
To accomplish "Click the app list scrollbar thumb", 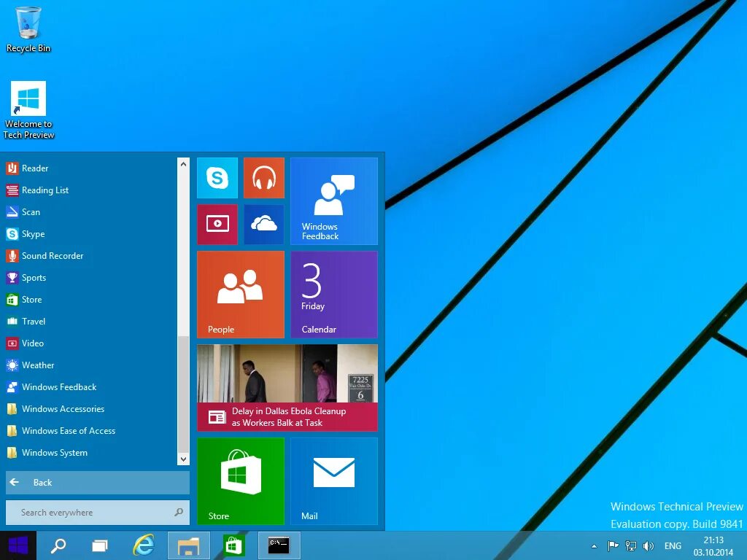I will pos(183,394).
